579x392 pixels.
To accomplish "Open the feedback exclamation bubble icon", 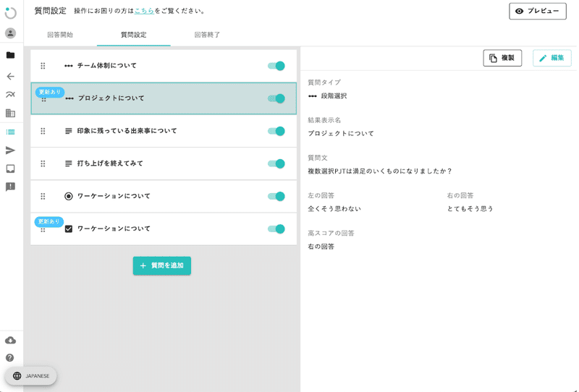I will pyautogui.click(x=10, y=187).
